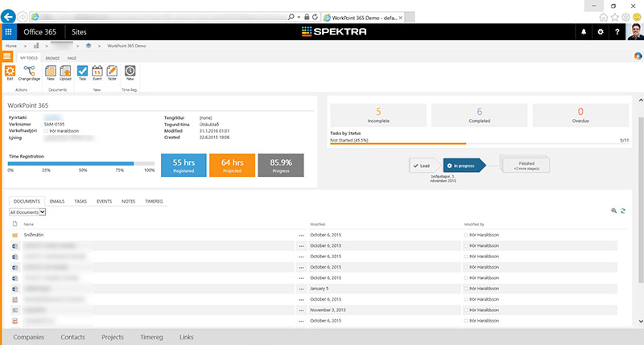Click the Home breadcrumb link
The width and height of the screenshot is (644, 345).
coord(11,46)
